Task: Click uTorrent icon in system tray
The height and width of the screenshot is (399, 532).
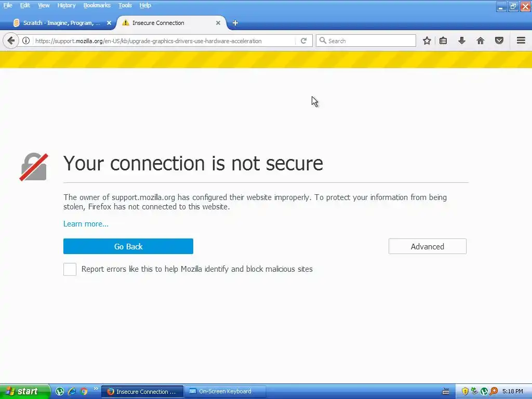Action: (484, 392)
